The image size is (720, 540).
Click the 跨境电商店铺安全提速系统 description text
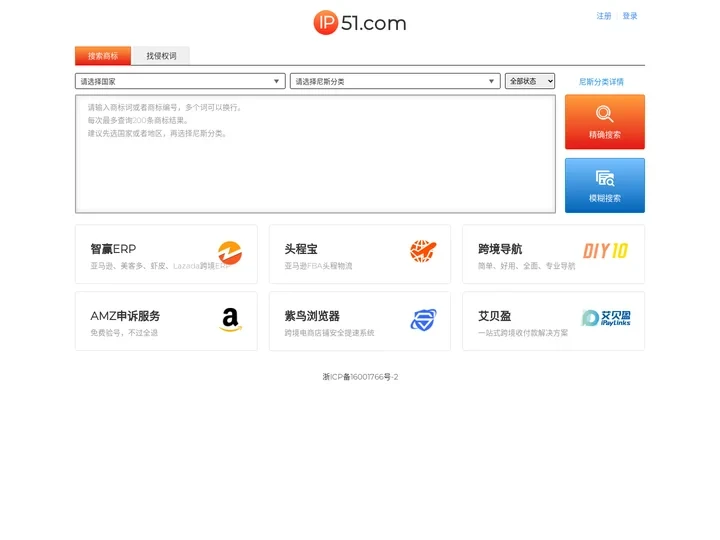tap(329, 333)
